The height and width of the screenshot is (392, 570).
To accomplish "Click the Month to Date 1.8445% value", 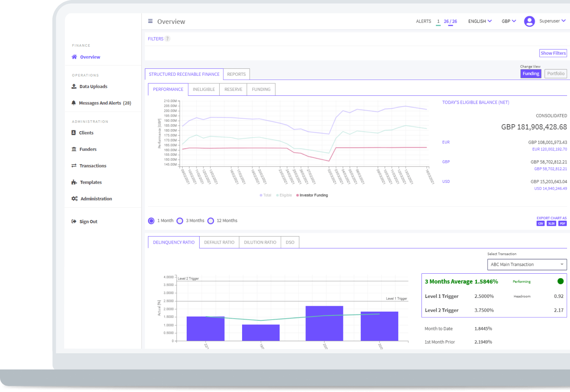I will pos(483,329).
